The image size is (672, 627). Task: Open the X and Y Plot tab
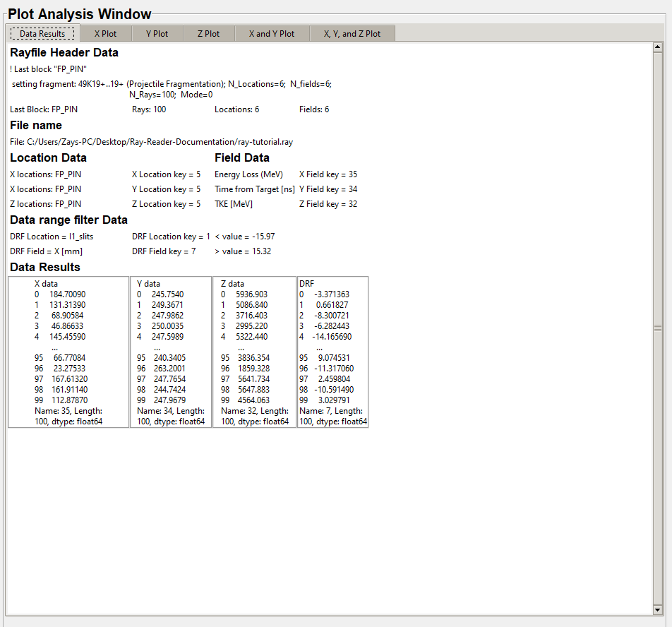click(x=272, y=34)
